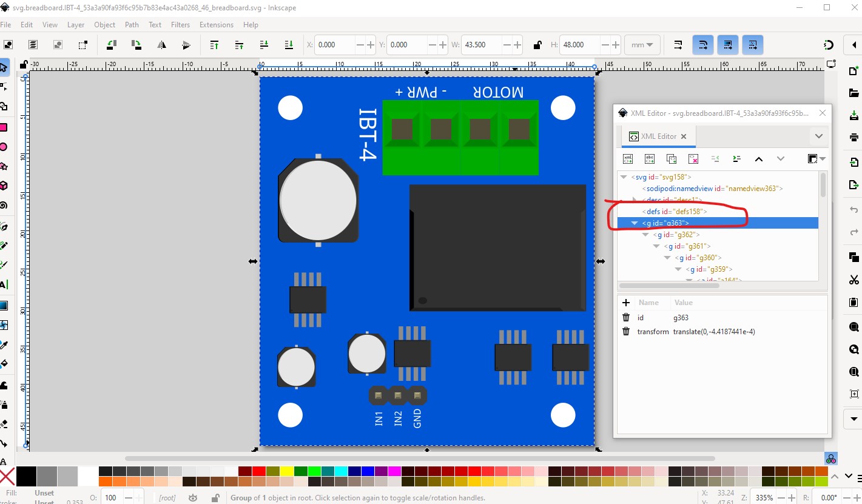Collapse the svg158 root node
Image resolution: width=862 pixels, height=504 pixels.
623,177
